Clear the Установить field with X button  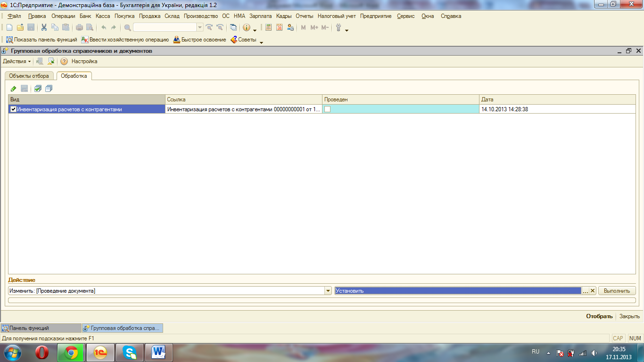pyautogui.click(x=593, y=291)
